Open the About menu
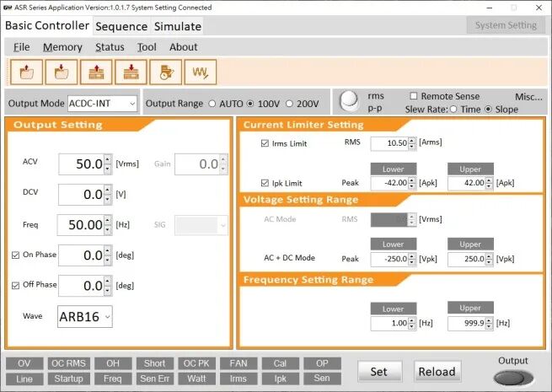Image resolution: width=552 pixels, height=392 pixels. pyautogui.click(x=184, y=47)
